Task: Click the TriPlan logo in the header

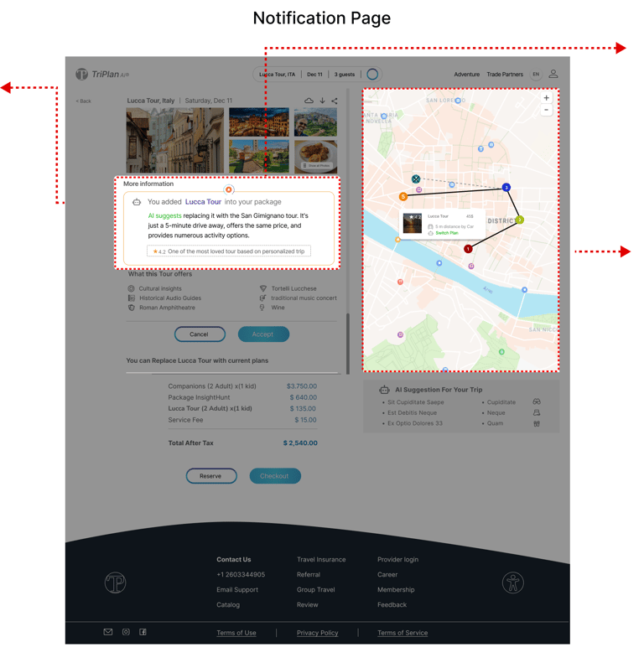Action: click(x=102, y=74)
